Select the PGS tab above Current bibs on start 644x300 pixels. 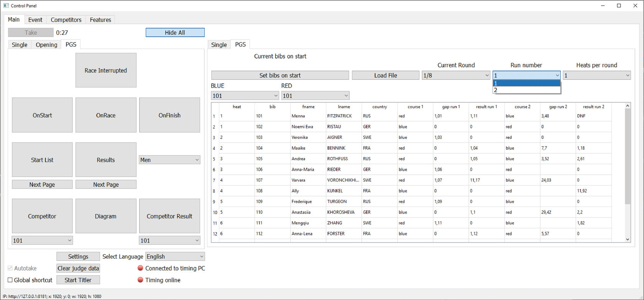point(240,44)
